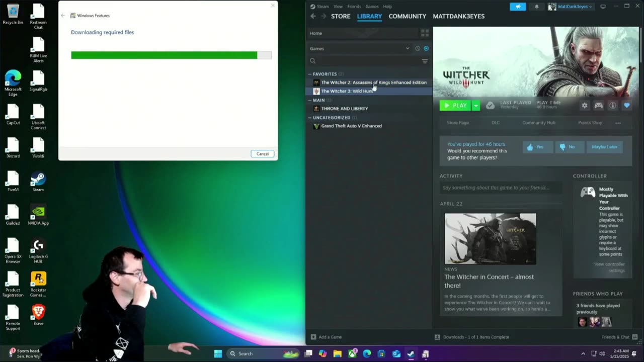Open MattDank3eyes account dropdown
The height and width of the screenshot is (362, 644).
570,7
